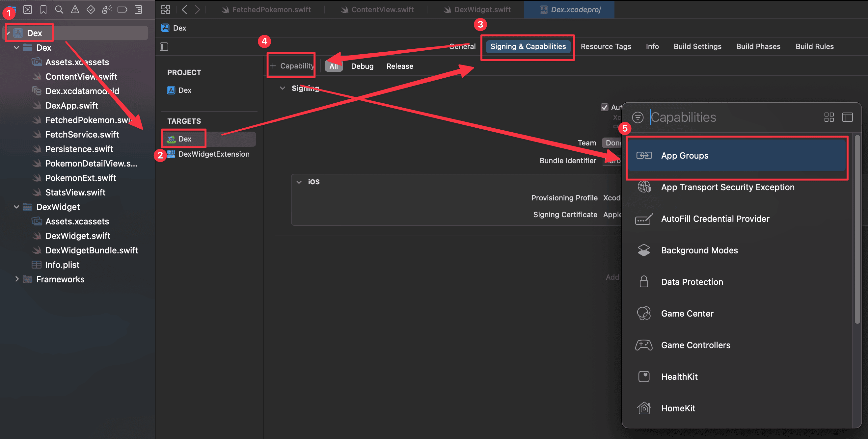Click the + Capability button
This screenshot has width=868, height=439.
coord(292,65)
